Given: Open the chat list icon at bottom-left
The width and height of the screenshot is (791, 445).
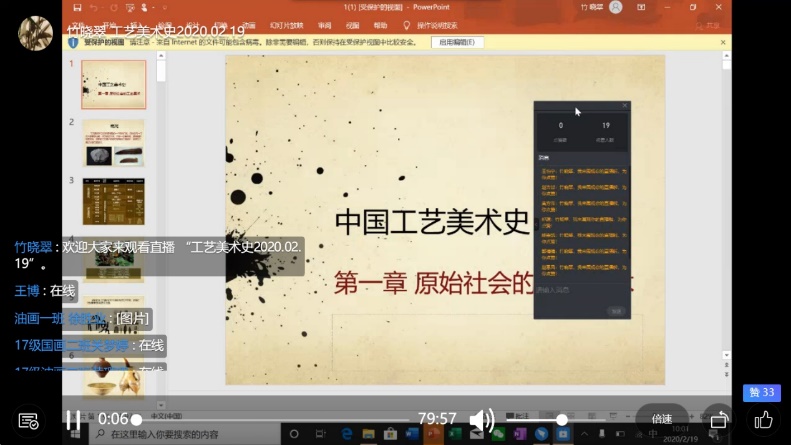Looking at the screenshot, I should (x=28, y=421).
